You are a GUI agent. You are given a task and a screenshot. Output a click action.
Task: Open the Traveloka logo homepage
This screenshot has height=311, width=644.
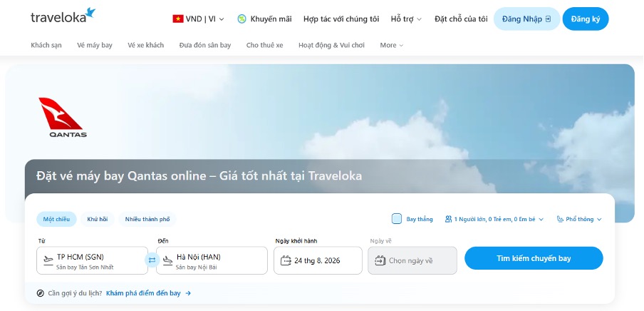click(x=63, y=16)
